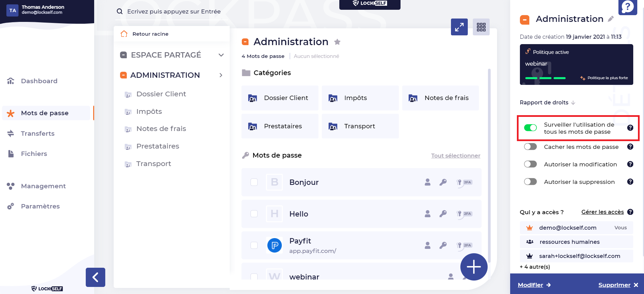Screen dimensions: 644x294
Task: Enable Cacher les mots de passe toggle
Action: pyautogui.click(x=530, y=147)
